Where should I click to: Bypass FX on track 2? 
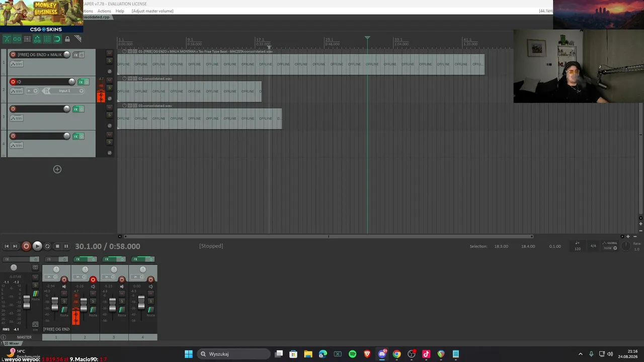click(87, 82)
